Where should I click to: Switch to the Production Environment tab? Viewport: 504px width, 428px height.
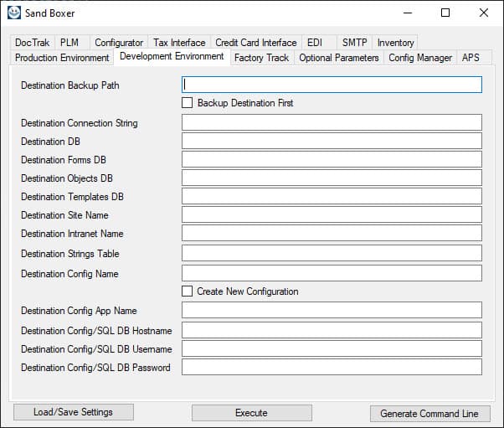pos(62,58)
